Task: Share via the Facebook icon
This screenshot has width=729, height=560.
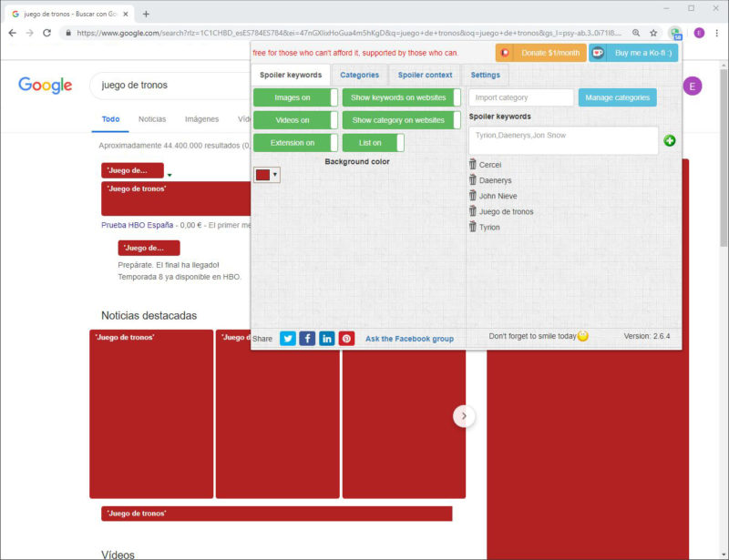Action: click(x=307, y=339)
